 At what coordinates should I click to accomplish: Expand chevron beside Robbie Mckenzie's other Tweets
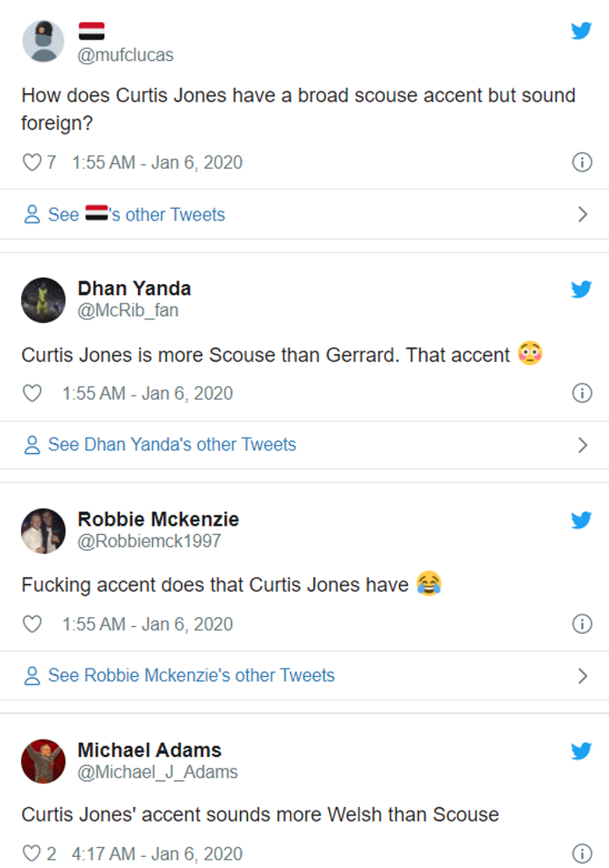pos(582,675)
